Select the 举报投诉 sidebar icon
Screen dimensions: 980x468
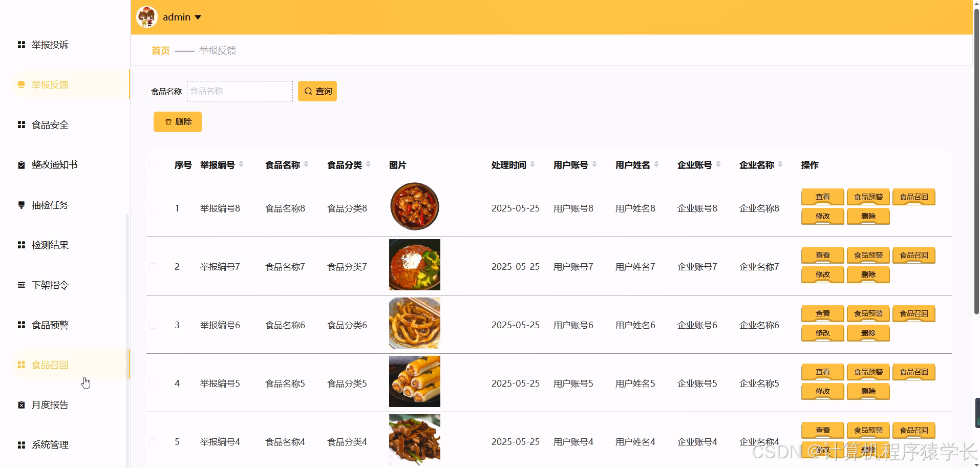pyautogui.click(x=21, y=45)
